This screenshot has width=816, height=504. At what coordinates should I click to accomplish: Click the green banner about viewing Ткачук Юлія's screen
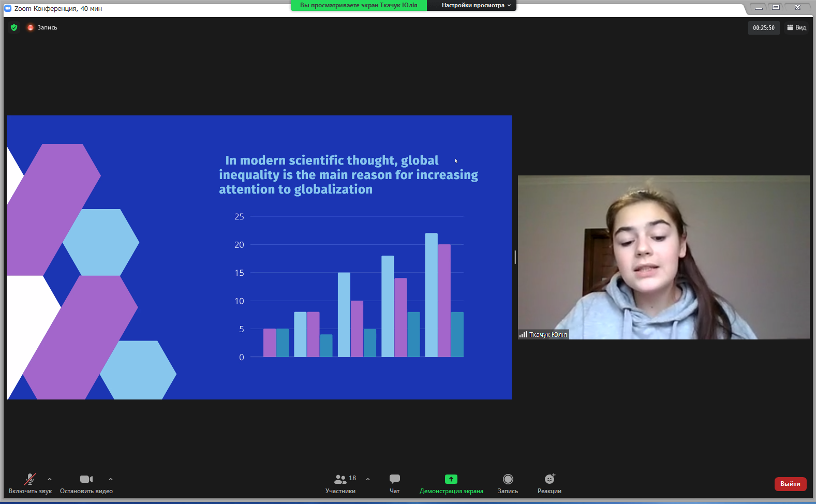tap(359, 5)
